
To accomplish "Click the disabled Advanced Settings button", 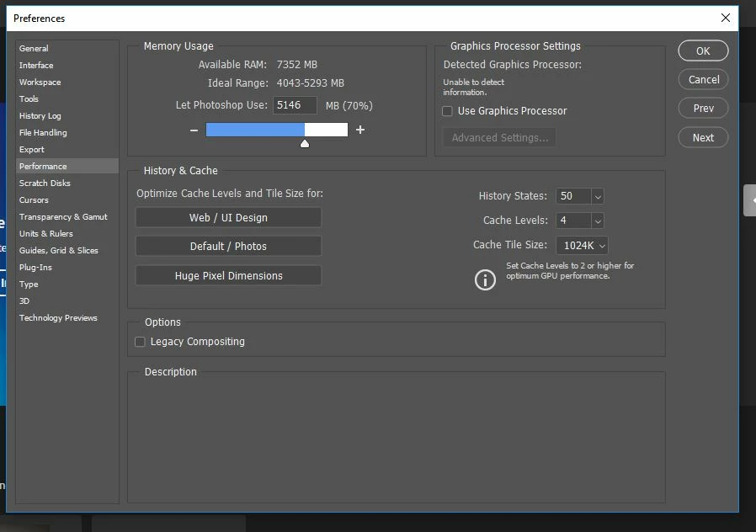I will point(499,138).
